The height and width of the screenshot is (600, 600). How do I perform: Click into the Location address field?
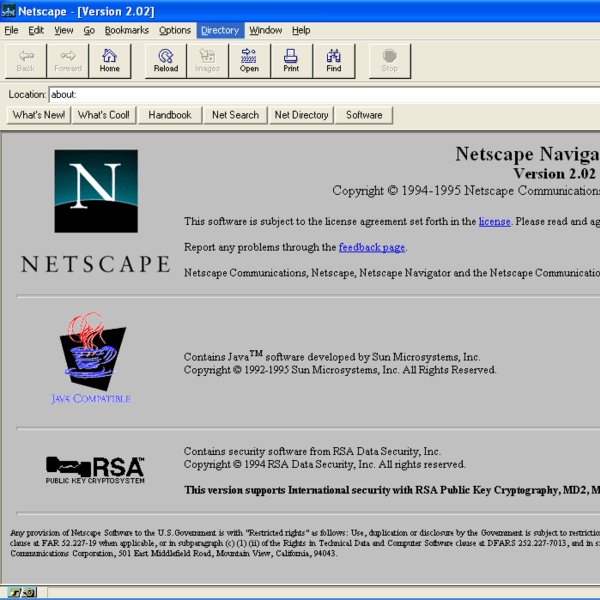click(x=320, y=94)
